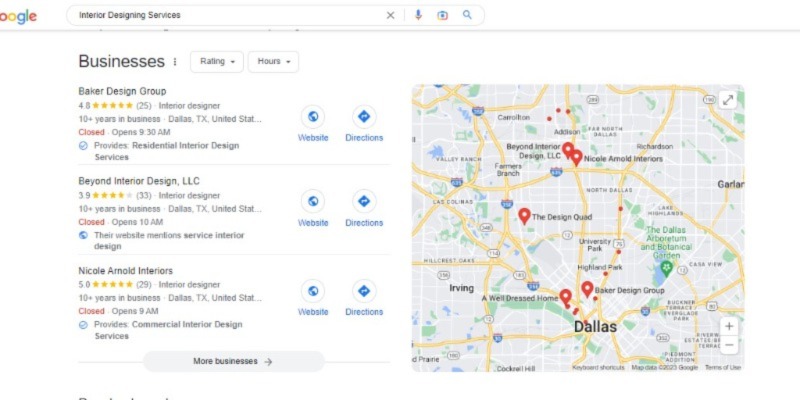Image resolution: width=800 pixels, height=400 pixels.
Task: Open the website globe icon for Baker Design Group
Action: coord(313,117)
